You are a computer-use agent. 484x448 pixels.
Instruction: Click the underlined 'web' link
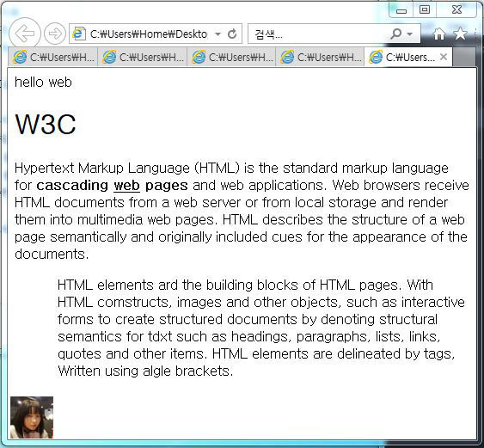pos(126,186)
